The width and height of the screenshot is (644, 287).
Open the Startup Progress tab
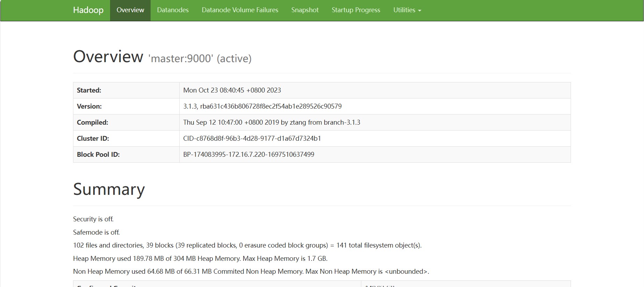tap(356, 10)
